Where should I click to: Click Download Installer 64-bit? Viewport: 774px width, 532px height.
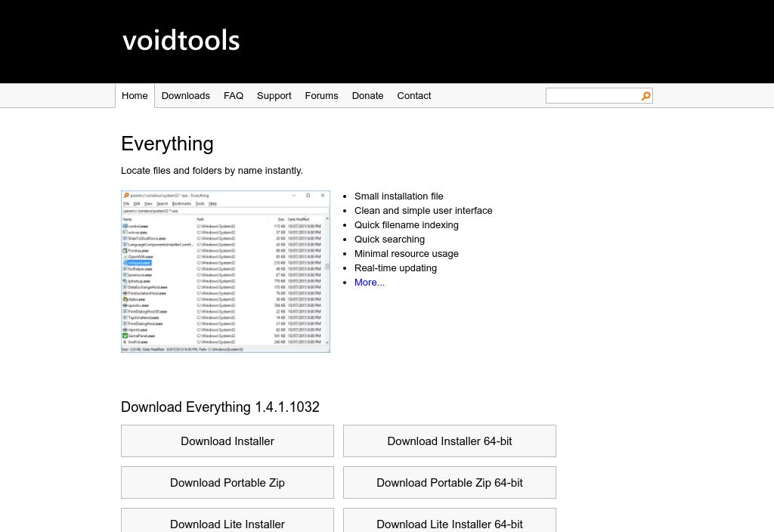coord(450,441)
